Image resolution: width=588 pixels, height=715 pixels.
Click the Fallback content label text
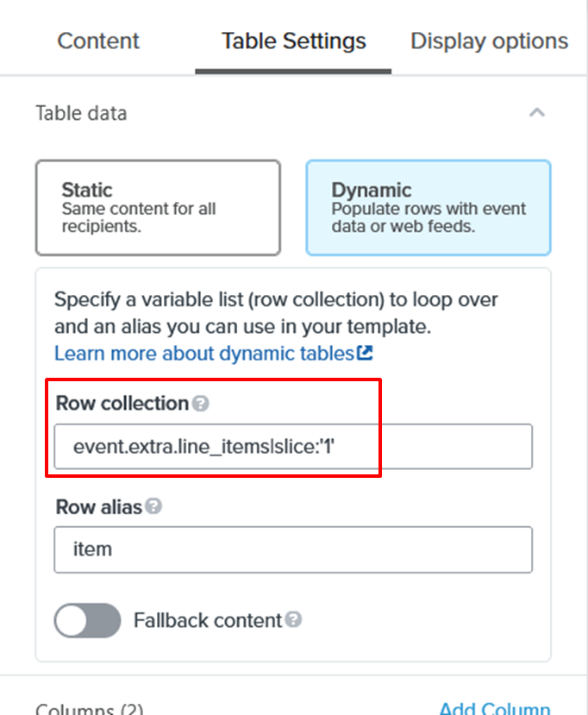tap(208, 620)
